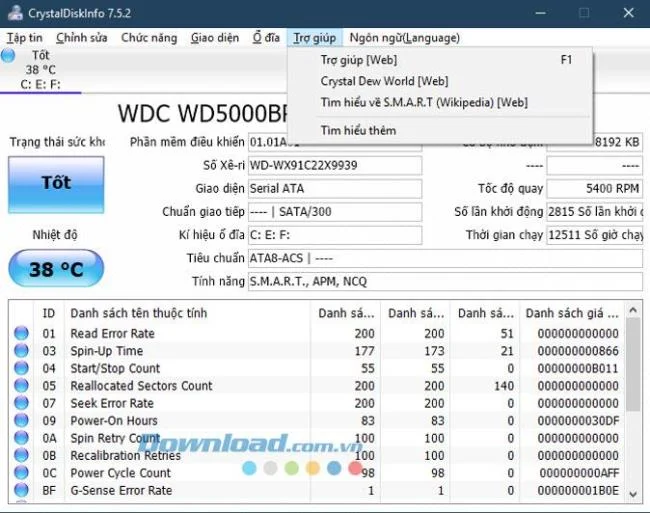Image resolution: width=650 pixels, height=513 pixels.
Task: Select the Recalibration Retries attribute text
Action: pyautogui.click(x=126, y=455)
